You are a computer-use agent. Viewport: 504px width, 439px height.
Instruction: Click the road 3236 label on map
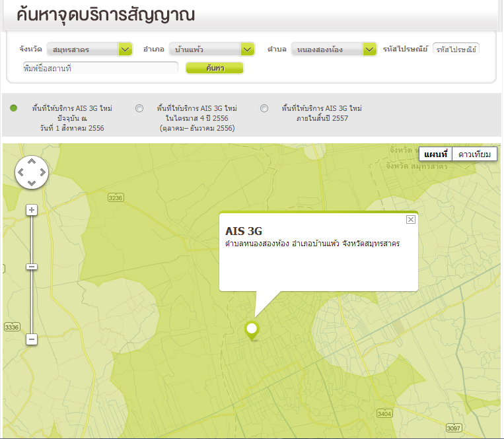tap(116, 197)
